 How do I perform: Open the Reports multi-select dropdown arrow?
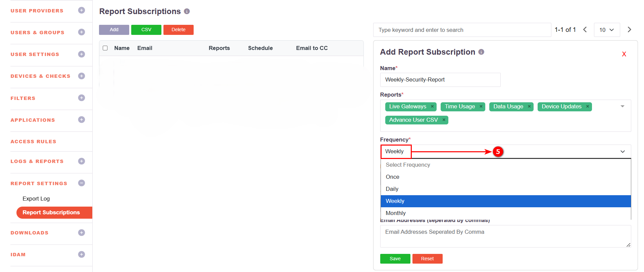click(x=622, y=106)
